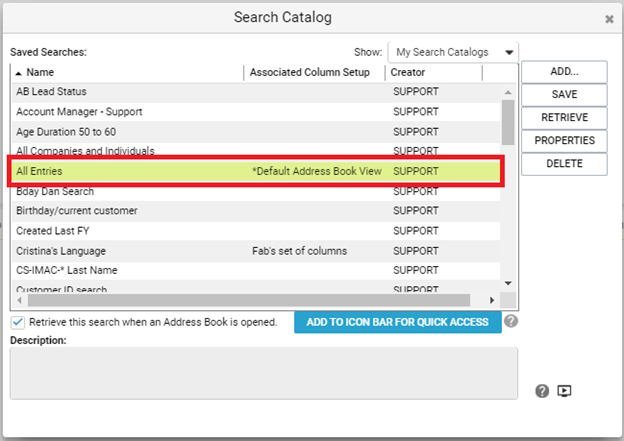This screenshot has width=624, height=441.
Task: Sort by the Name column header
Action: (x=40, y=72)
